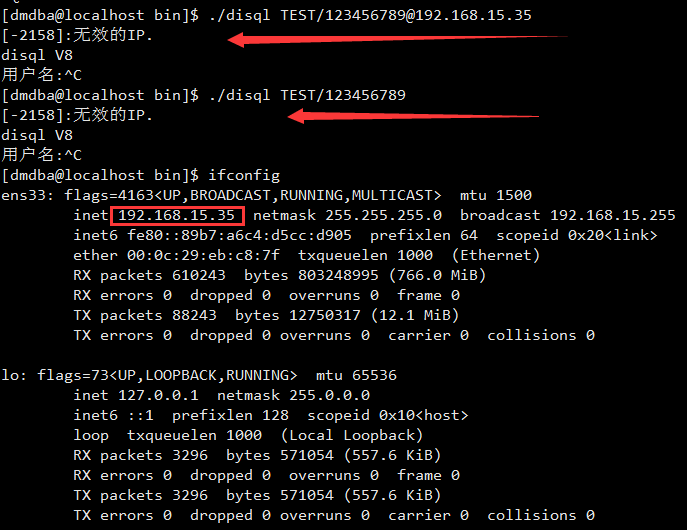Click the "mtu 1500" text
Screen dimensions: 687x530
496,195
